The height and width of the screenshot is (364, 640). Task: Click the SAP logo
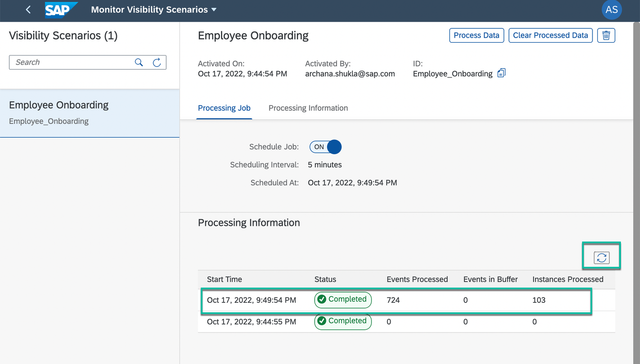click(x=61, y=9)
